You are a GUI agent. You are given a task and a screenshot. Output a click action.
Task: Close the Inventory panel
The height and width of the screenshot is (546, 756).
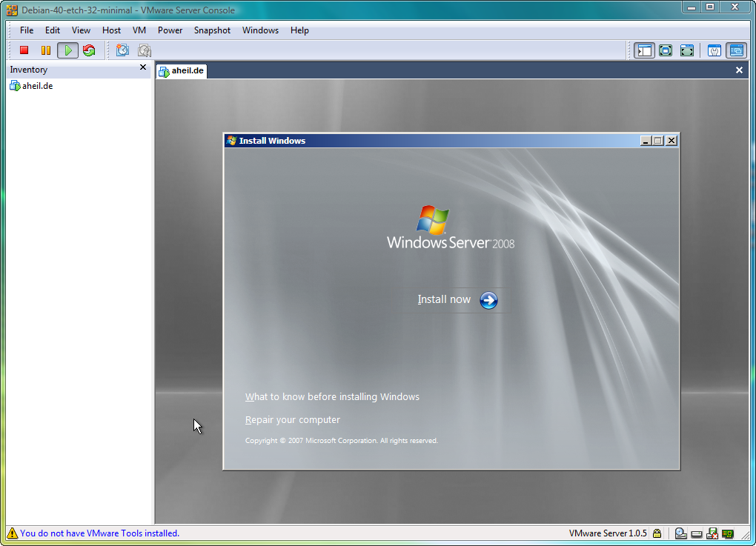pyautogui.click(x=143, y=67)
